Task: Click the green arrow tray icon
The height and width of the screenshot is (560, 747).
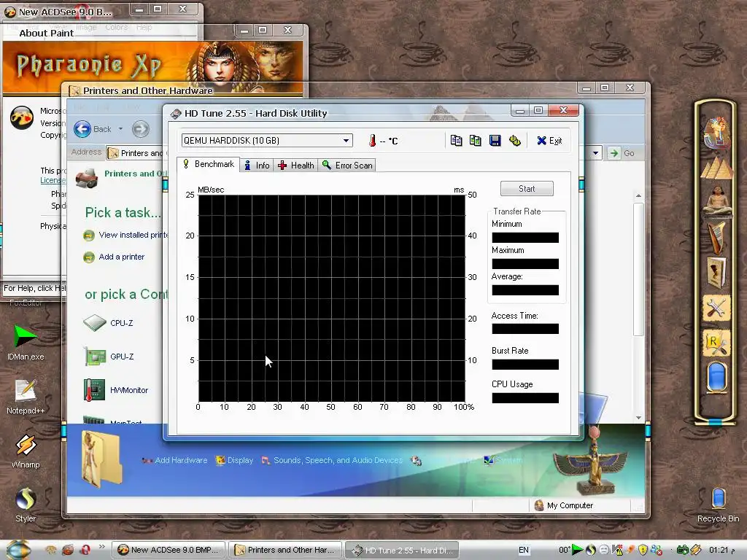Action: [x=577, y=550]
